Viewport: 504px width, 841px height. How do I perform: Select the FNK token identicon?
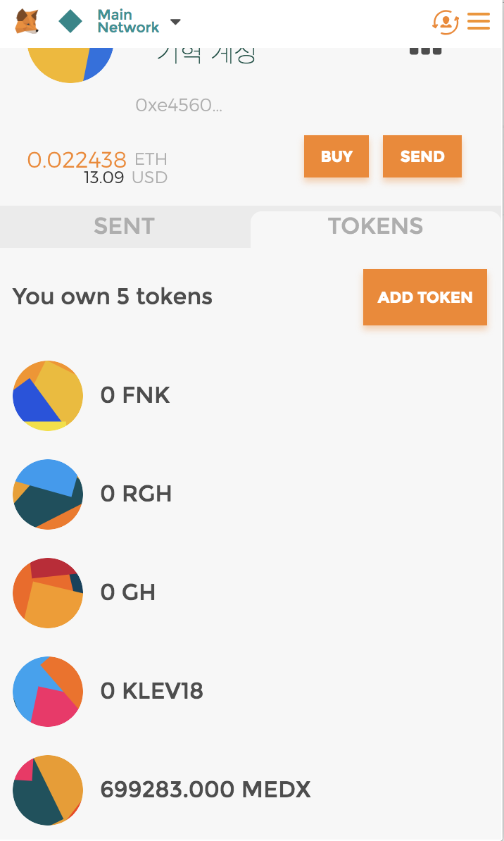click(x=48, y=396)
